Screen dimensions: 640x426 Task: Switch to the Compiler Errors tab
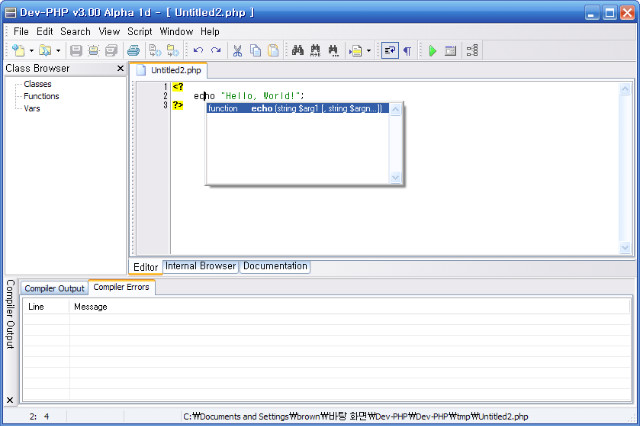click(121, 287)
